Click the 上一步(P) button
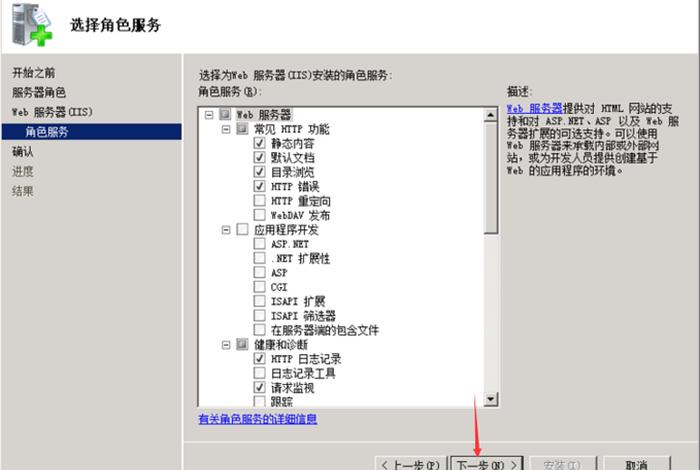This screenshot has height=470, width=700. coord(410,464)
